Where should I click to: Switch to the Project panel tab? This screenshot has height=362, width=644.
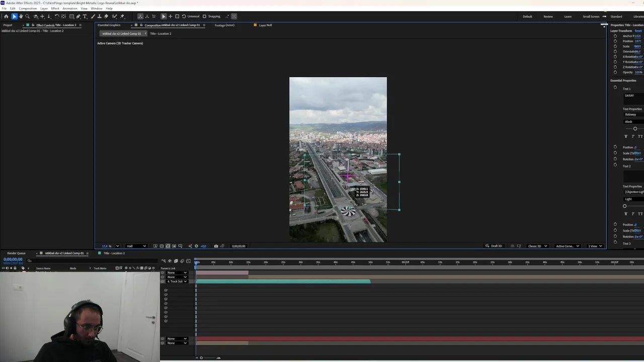pos(8,25)
